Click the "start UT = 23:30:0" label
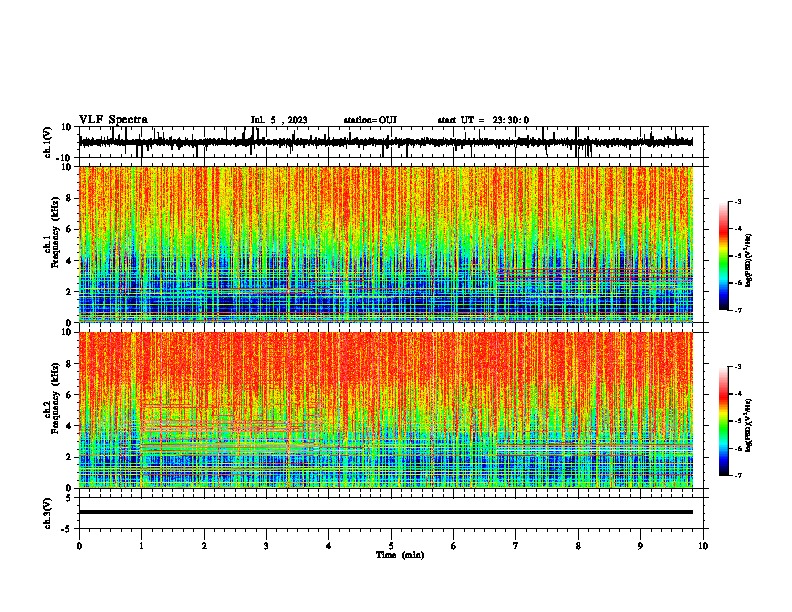 [x=483, y=120]
